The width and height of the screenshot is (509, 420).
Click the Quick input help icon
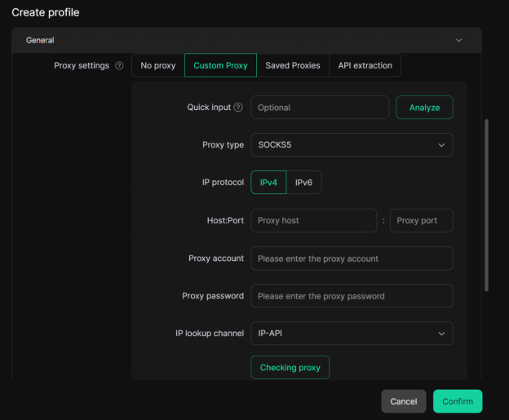tap(238, 108)
